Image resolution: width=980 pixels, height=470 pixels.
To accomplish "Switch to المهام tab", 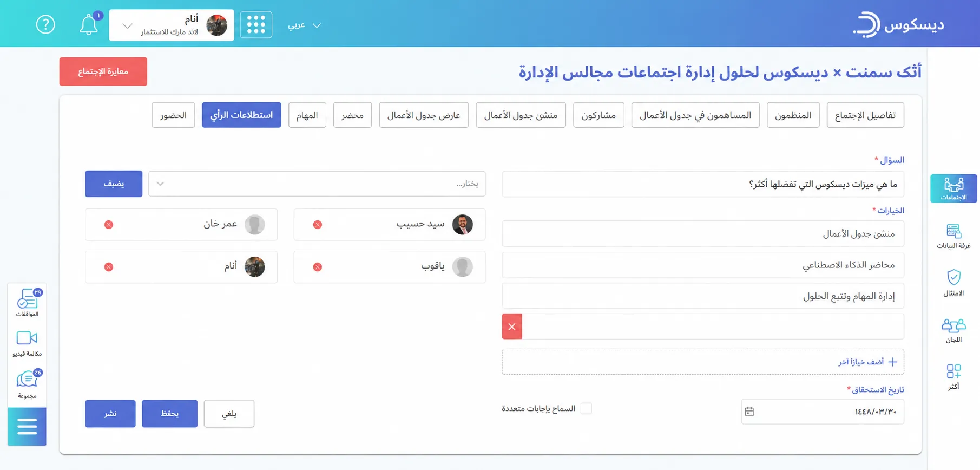I will click(307, 115).
